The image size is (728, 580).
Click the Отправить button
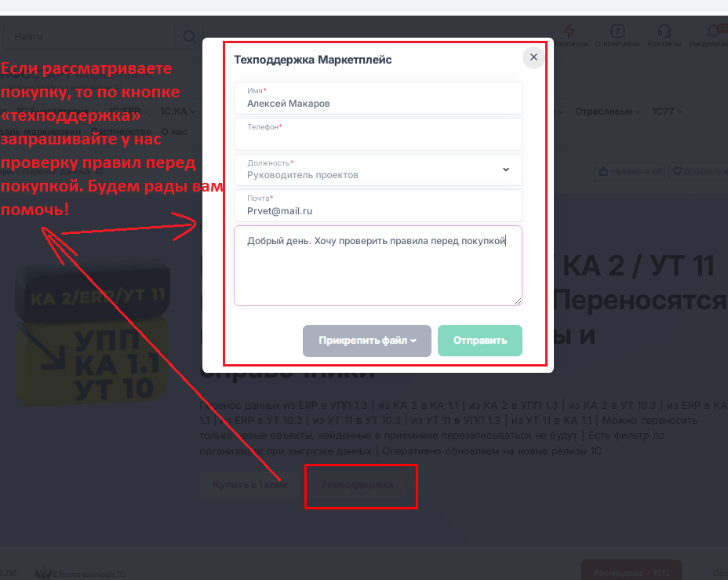480,341
